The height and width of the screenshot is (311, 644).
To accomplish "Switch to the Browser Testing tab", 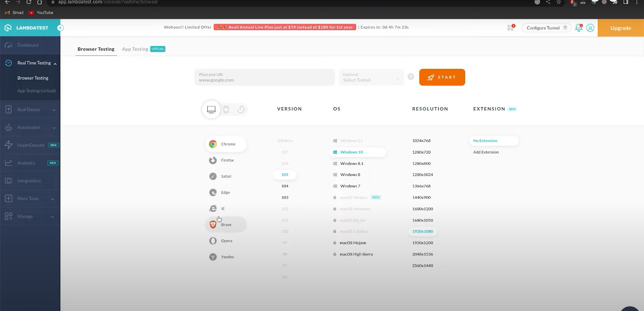I will (x=96, y=49).
